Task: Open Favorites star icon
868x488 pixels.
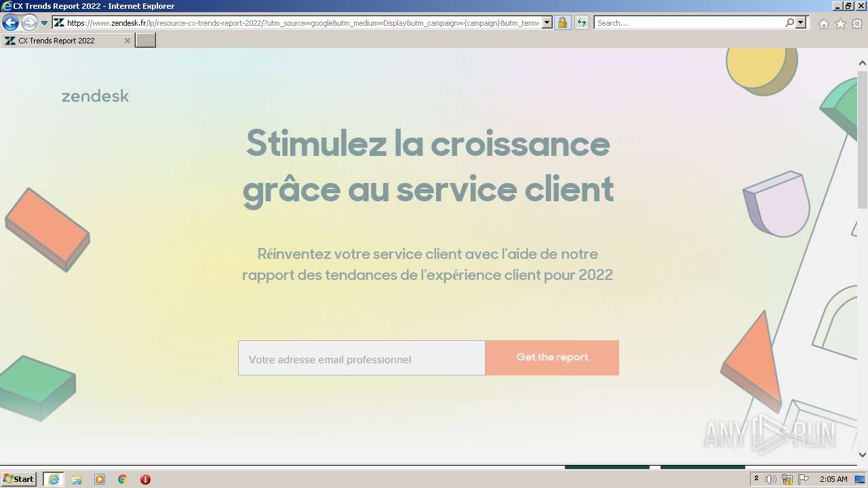Action: pos(840,24)
